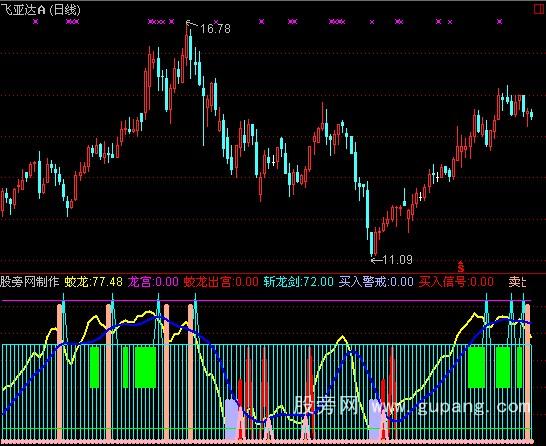Click the 股旁网制作 indicator name
This screenshot has height=446, width=546.
(x=30, y=281)
